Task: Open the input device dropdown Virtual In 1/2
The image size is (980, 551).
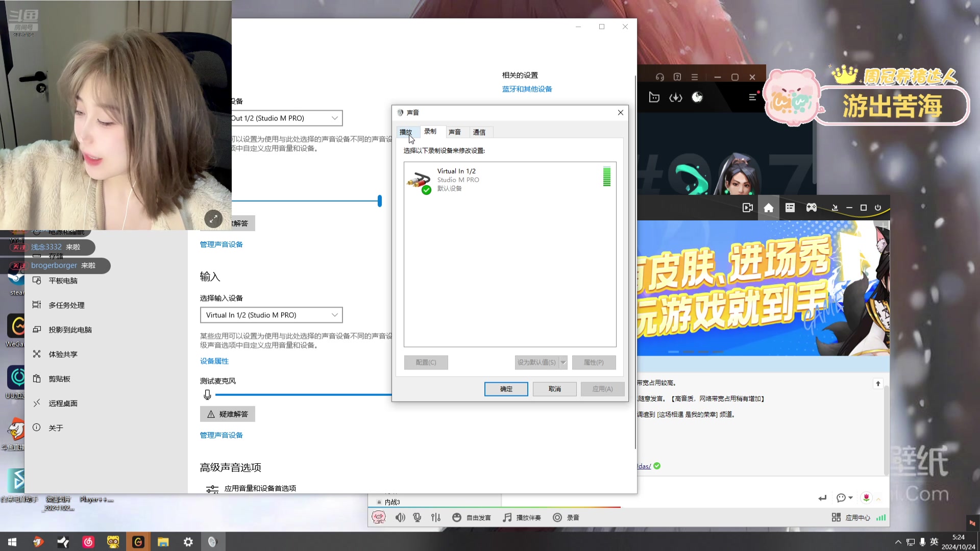Action: tap(272, 315)
